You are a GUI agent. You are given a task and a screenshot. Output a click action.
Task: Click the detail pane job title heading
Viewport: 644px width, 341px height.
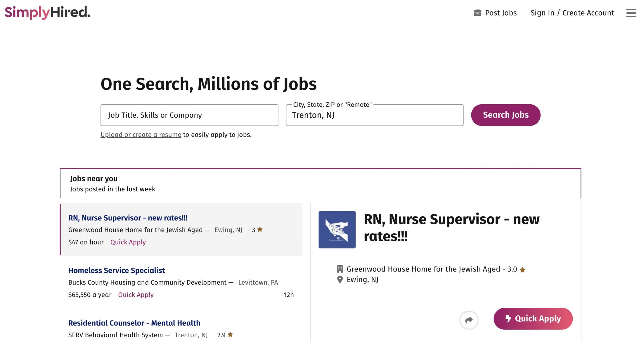pyautogui.click(x=451, y=228)
